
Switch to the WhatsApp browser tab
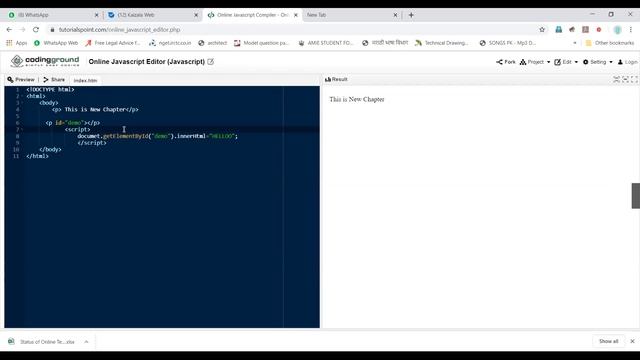coord(53,15)
